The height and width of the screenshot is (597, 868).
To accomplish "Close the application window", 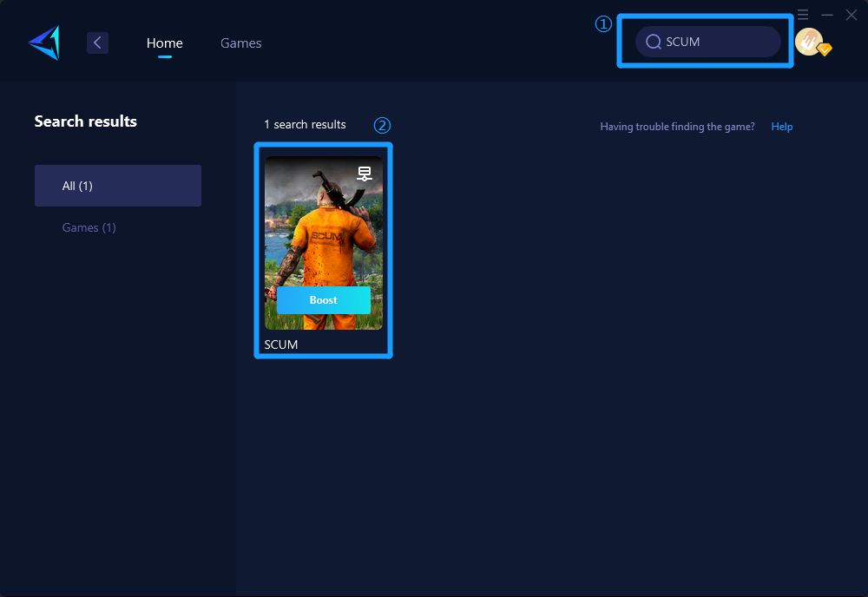I will pos(852,15).
